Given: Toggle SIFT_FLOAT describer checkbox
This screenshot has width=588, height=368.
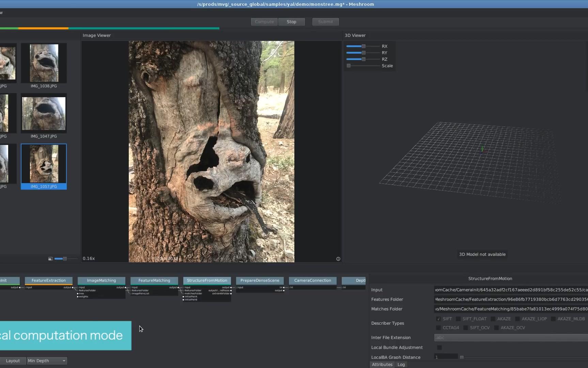Looking at the screenshot, I should [458, 319].
